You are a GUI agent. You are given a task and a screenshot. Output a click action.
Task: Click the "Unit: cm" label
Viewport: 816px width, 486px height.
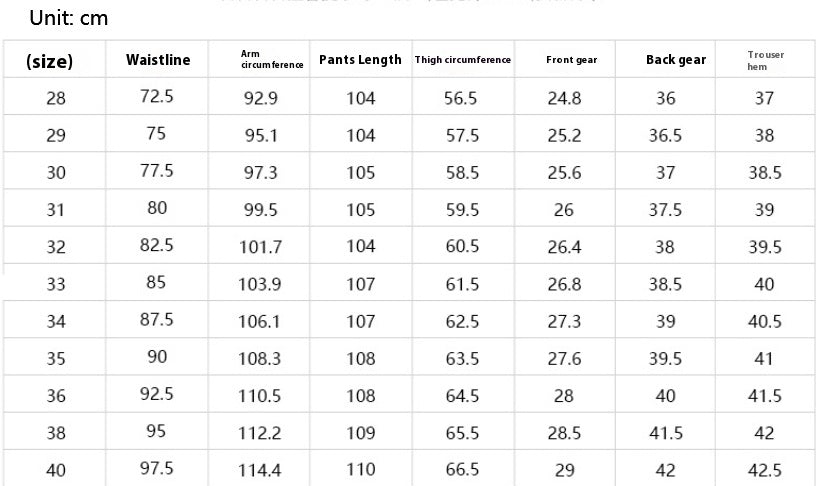point(68,18)
